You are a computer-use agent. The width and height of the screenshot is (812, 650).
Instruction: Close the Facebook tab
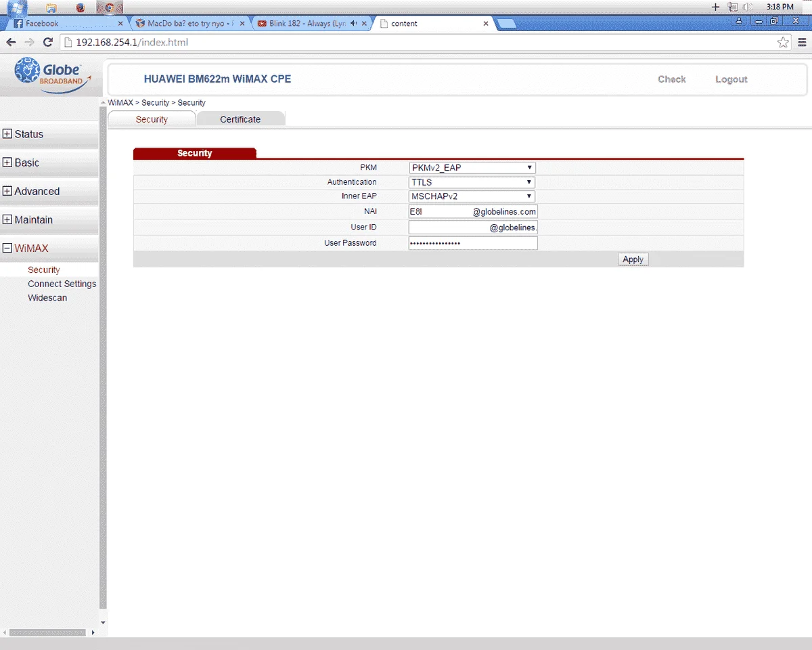point(120,23)
